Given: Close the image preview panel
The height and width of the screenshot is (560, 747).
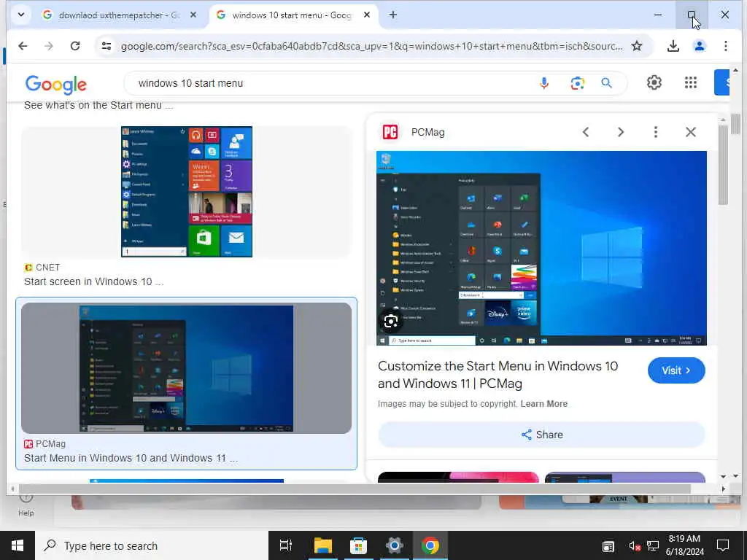Looking at the screenshot, I should click(690, 132).
